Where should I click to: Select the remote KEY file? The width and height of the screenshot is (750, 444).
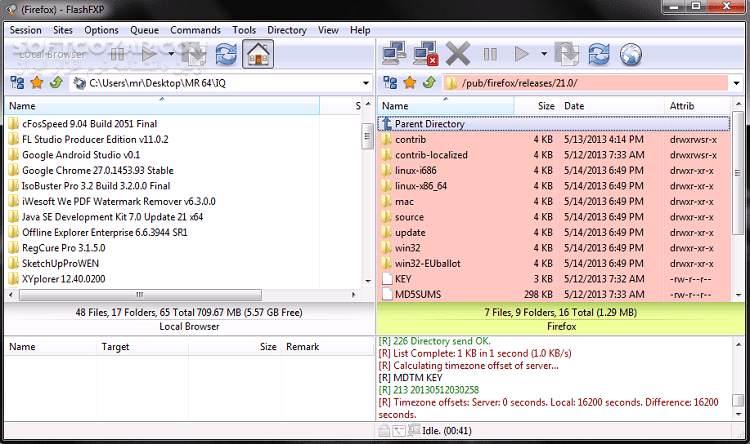coord(554,279)
